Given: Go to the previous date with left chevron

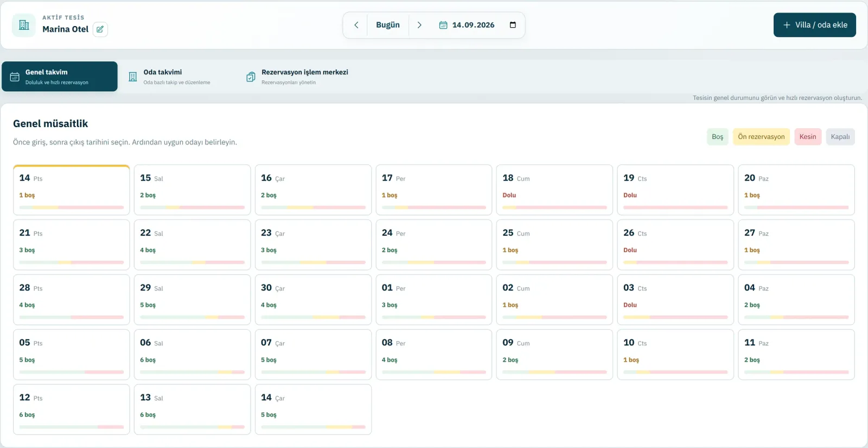Looking at the screenshot, I should [356, 25].
